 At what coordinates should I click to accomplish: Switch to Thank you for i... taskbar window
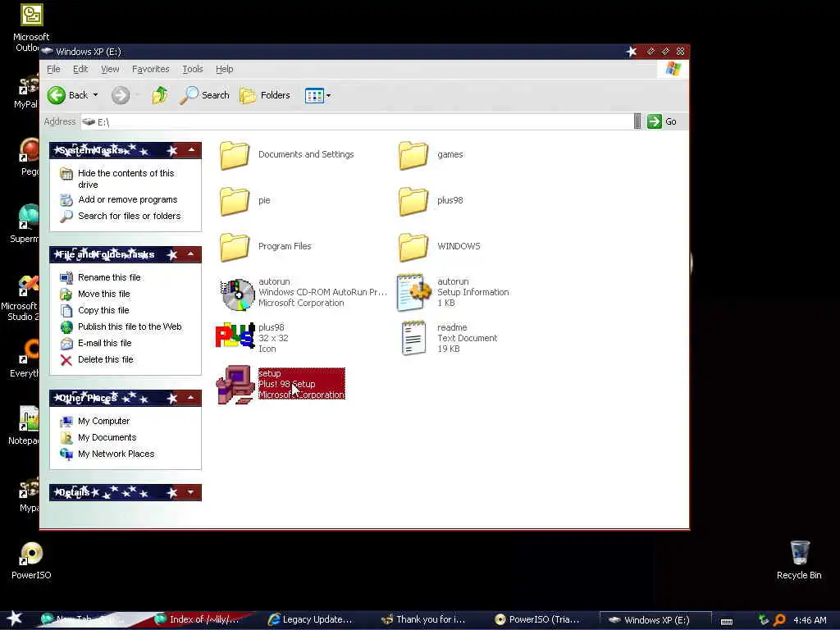424,619
